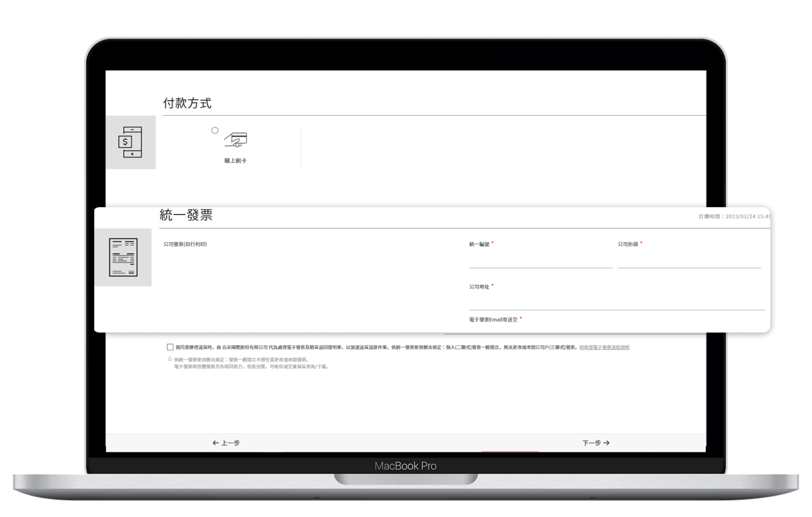Open 財政部電子發票流程說明 link
Image resolution: width=812 pixels, height=517 pixels.
604,347
